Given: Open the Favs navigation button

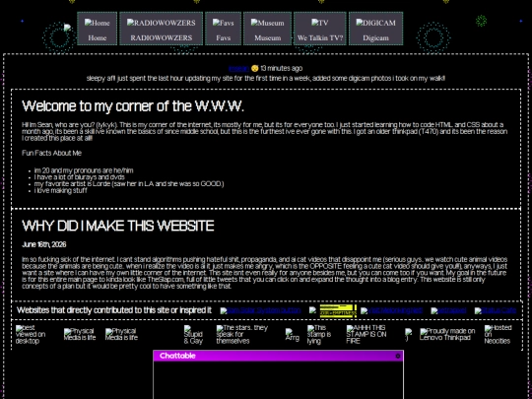Looking at the screenshot, I should (x=224, y=29).
